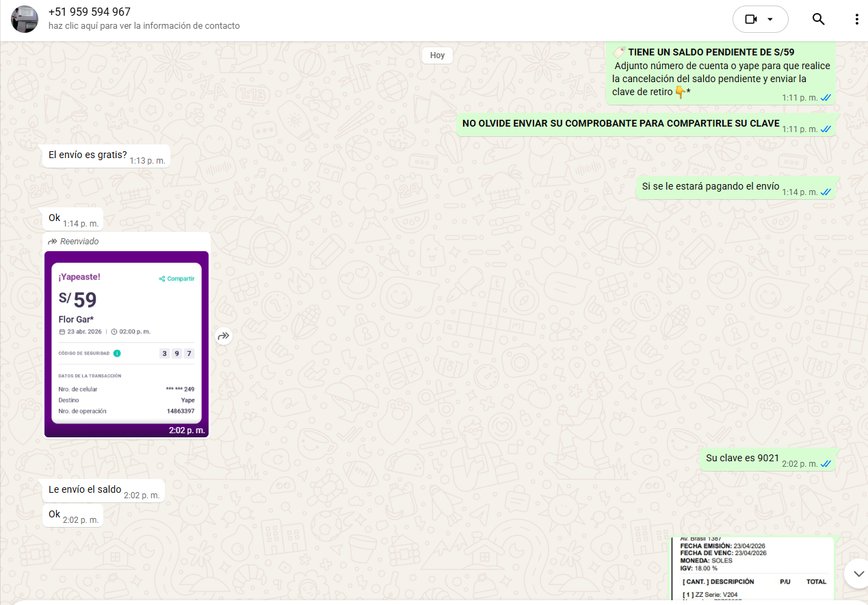
Task: Click the 'Reenviado' forwarded label
Action: click(x=79, y=242)
